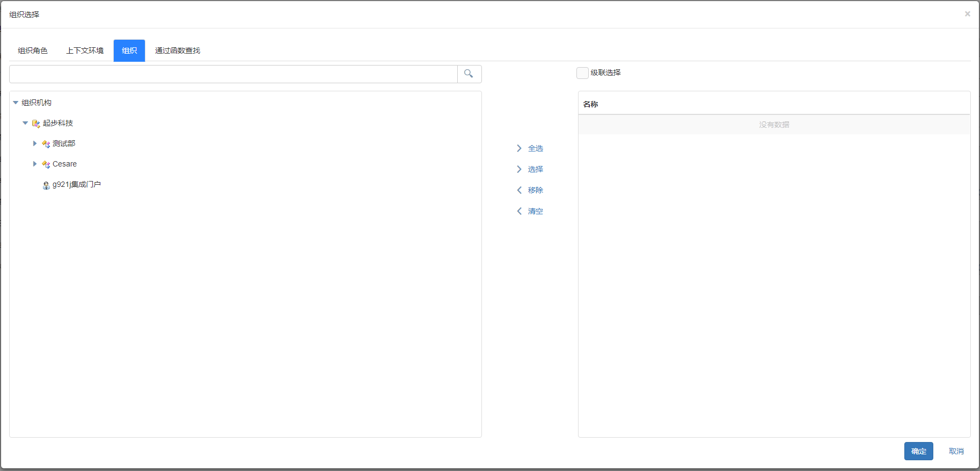Viewport: 980px width, 471px height.
Task: Confirm with the 确定 button
Action: 918,451
